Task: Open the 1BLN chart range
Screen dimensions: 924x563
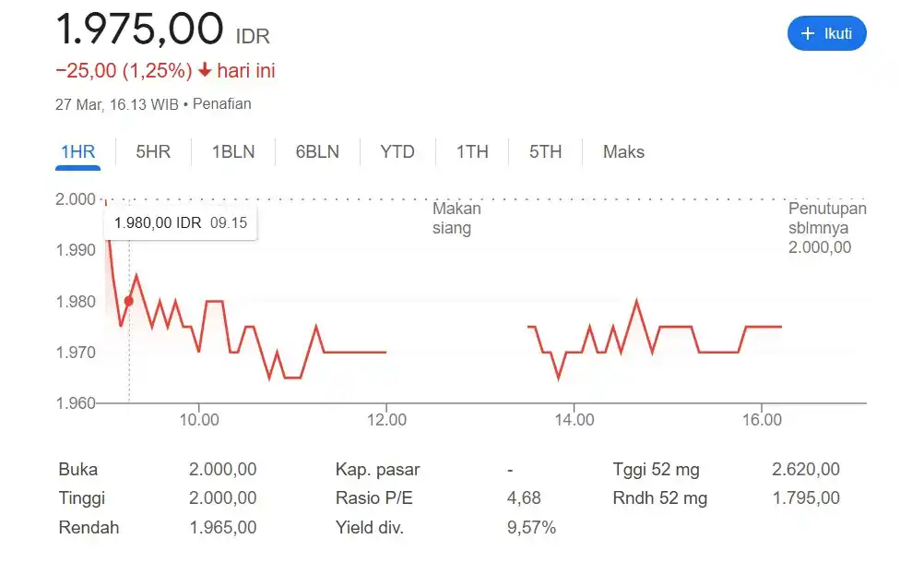Action: [232, 152]
